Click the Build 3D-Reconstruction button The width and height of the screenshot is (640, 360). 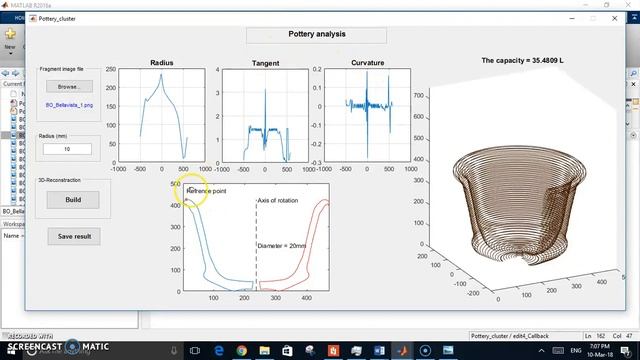pyautogui.click(x=73, y=200)
